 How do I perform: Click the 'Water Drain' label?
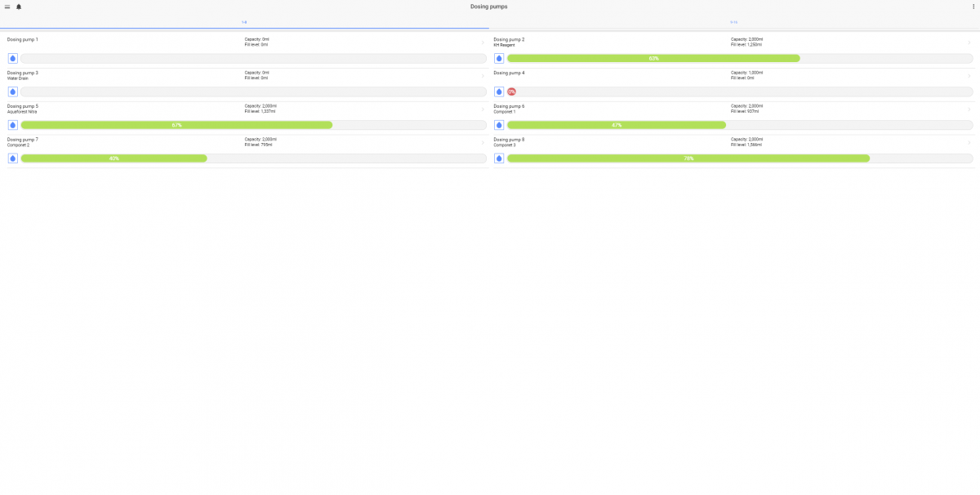tap(18, 78)
